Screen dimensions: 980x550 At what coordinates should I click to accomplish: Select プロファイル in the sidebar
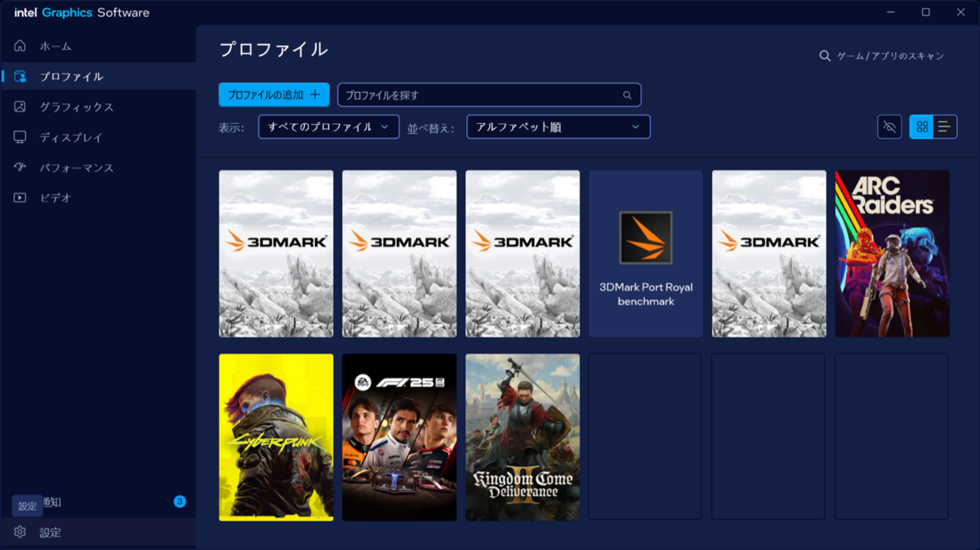coord(98,76)
